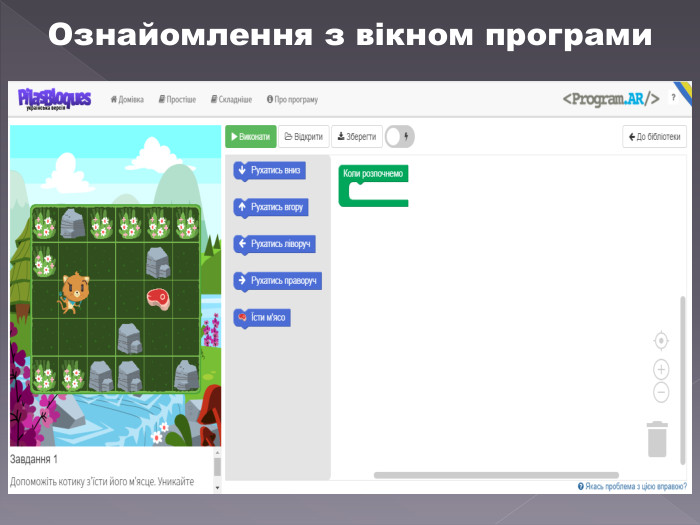Open the Простіше menu item
This screenshot has height=525, width=700.
tap(177, 100)
